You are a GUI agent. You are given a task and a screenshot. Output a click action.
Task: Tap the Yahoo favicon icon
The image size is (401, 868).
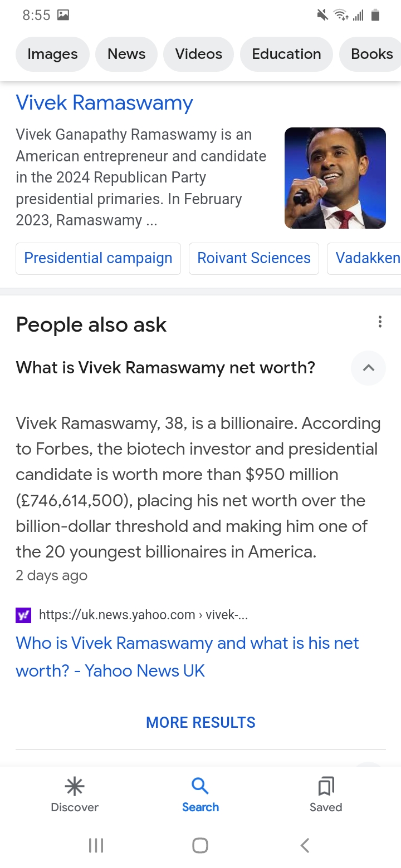[24, 615]
